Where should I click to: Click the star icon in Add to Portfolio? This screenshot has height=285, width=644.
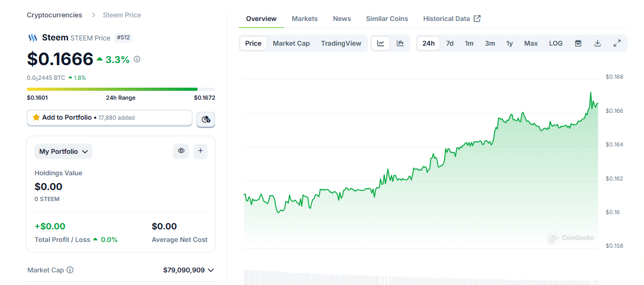tap(36, 118)
